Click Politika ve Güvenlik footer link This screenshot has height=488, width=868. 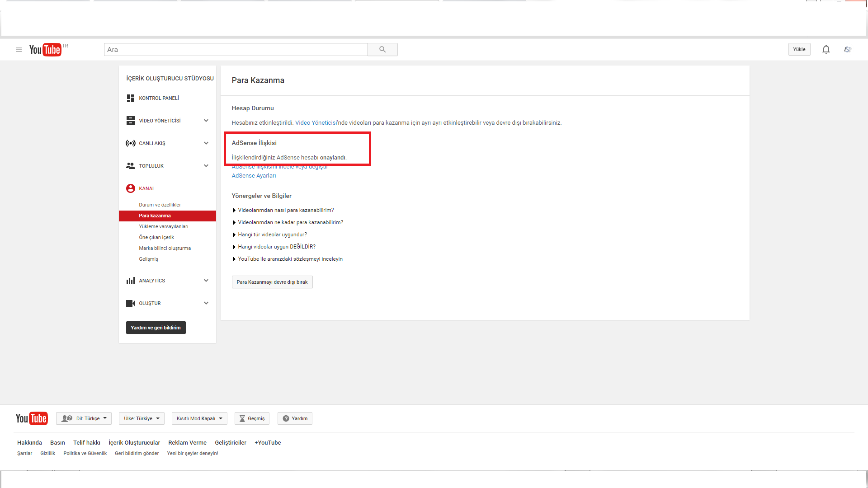pyautogui.click(x=85, y=454)
